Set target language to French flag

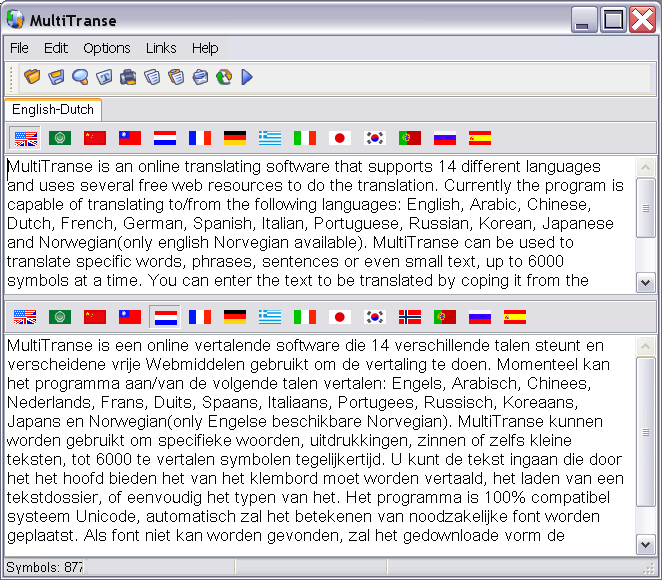click(200, 317)
